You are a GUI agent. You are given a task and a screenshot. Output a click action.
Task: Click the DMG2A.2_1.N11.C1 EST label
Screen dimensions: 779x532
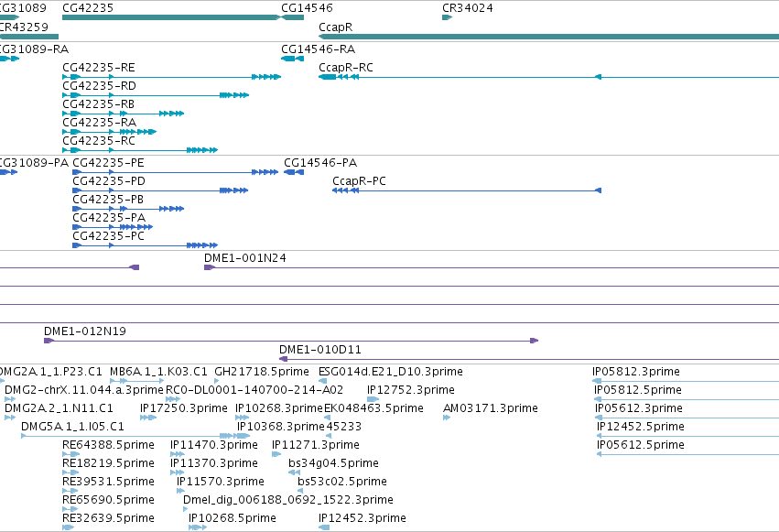[59, 408]
